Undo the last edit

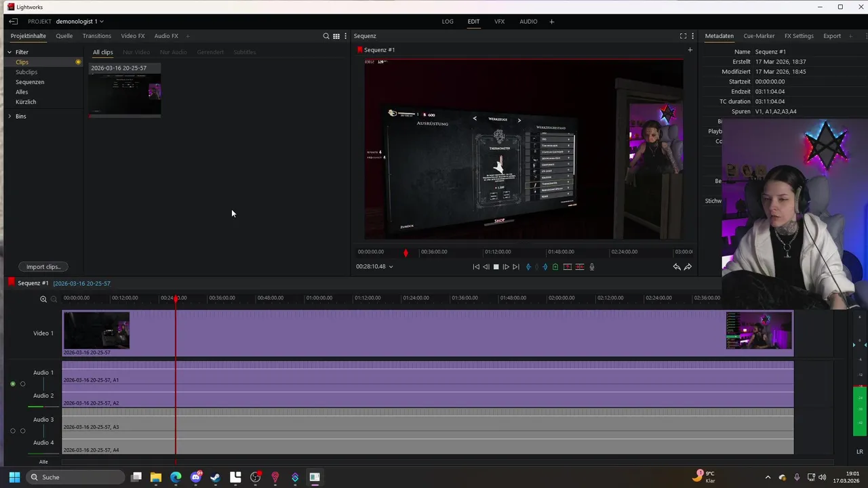(677, 267)
